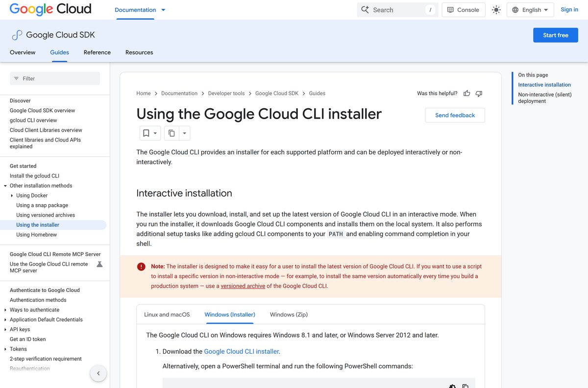Open Get an ID token
This screenshot has width=588, height=388.
tap(28, 339)
